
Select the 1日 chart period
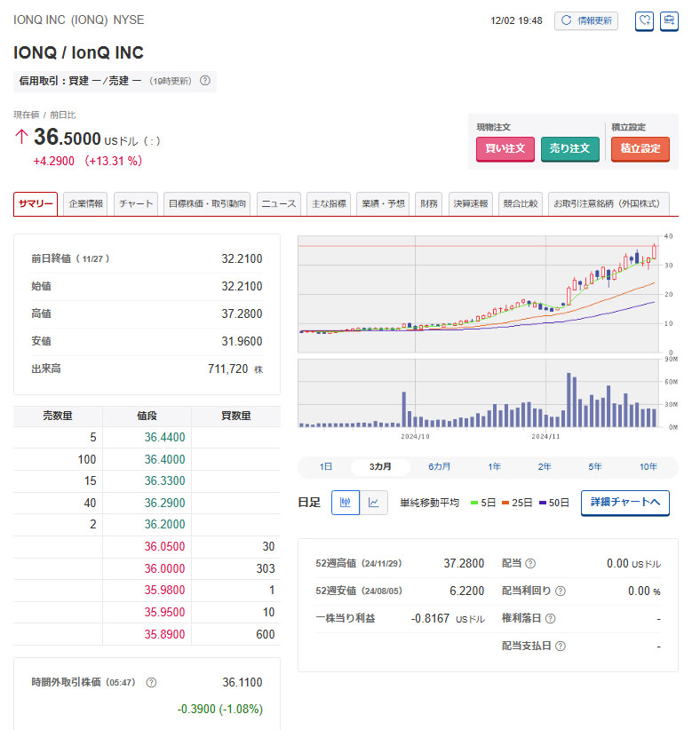326,466
